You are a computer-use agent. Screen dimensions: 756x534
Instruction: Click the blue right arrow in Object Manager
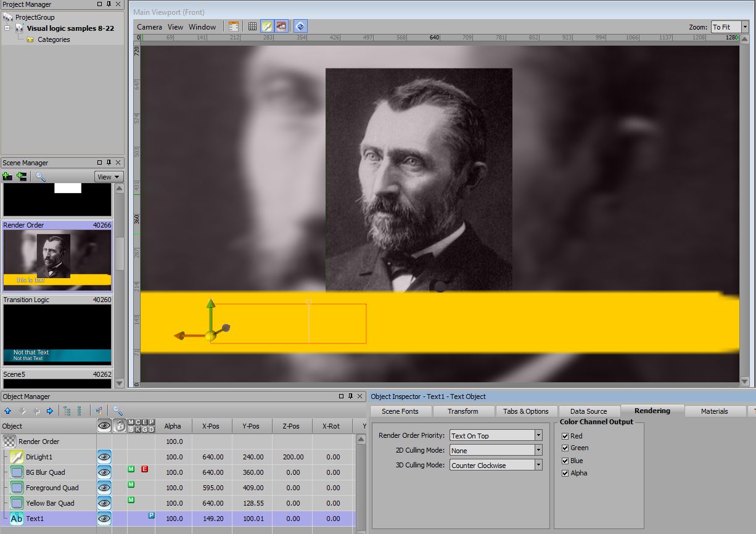point(50,411)
